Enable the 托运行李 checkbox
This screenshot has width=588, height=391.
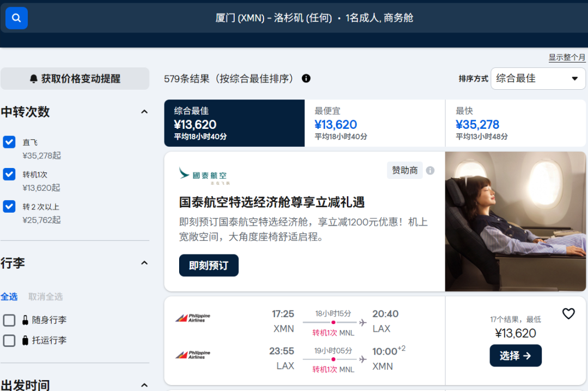pyautogui.click(x=9, y=340)
